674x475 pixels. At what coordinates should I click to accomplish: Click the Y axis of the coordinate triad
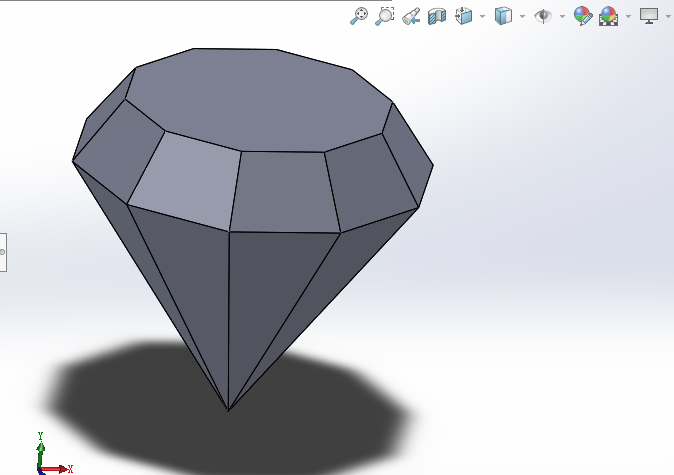pos(40,451)
